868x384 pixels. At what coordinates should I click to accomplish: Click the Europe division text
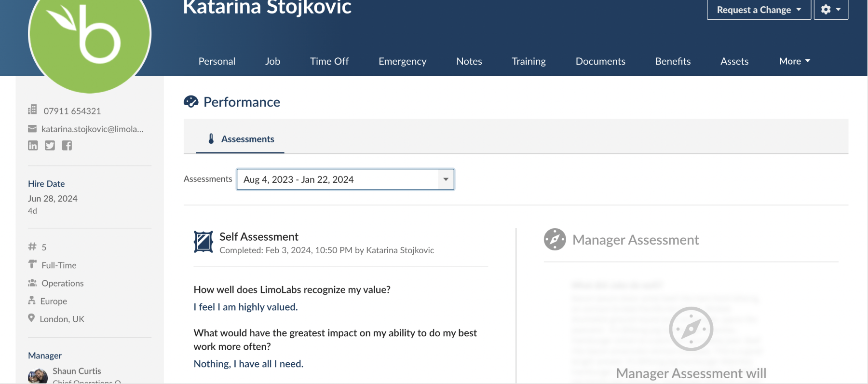coord(54,301)
